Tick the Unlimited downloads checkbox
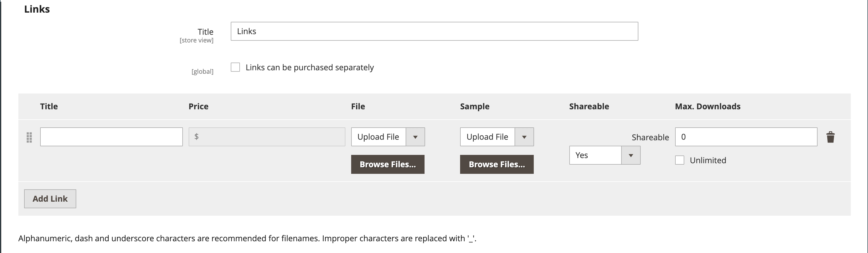 pos(680,160)
